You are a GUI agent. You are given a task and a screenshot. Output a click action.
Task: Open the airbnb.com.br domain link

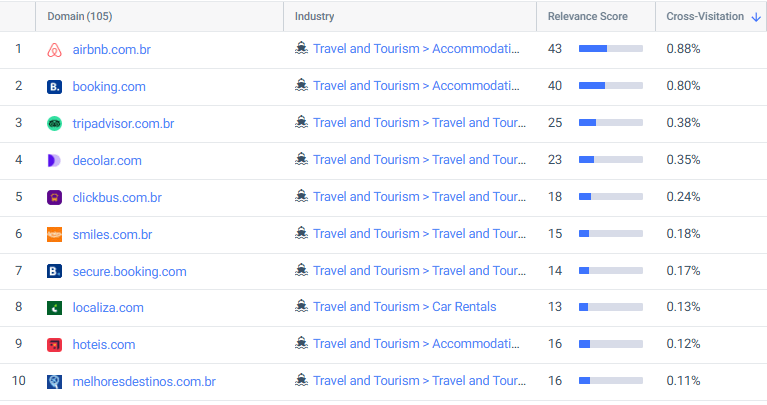pyautogui.click(x=112, y=49)
